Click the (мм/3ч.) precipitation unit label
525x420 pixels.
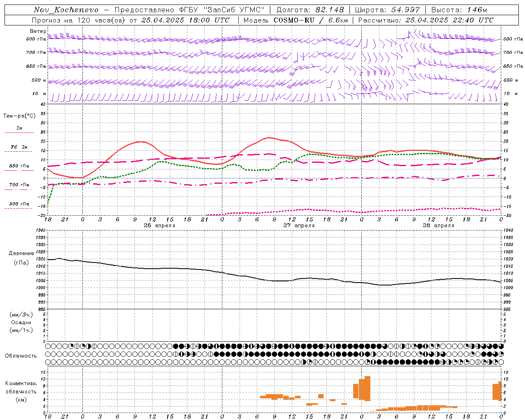[21, 315]
